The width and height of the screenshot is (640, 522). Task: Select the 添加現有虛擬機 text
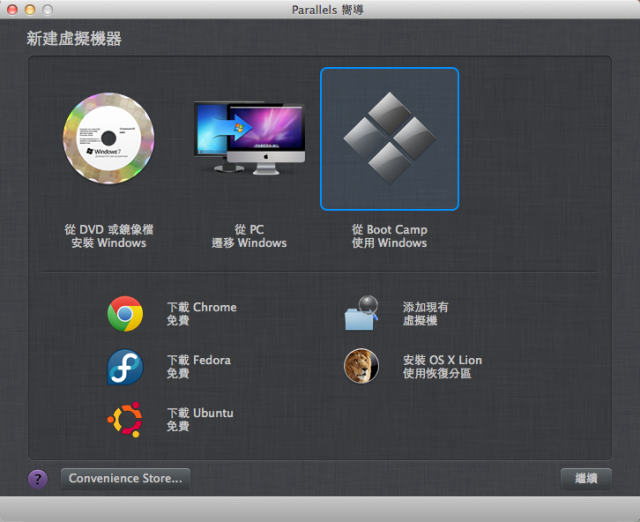click(425, 313)
